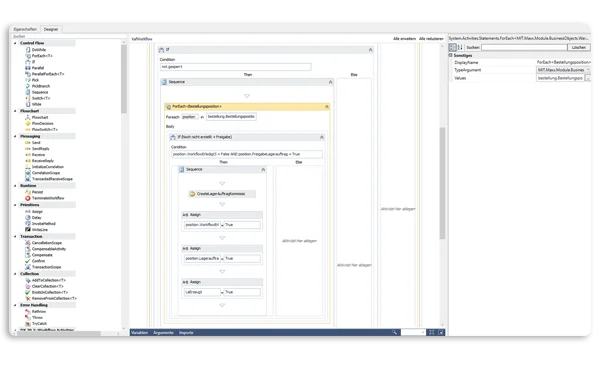Collapse the ForEach<Bestellungsposition> activity
This screenshot has height=366, width=600.
pos(327,107)
